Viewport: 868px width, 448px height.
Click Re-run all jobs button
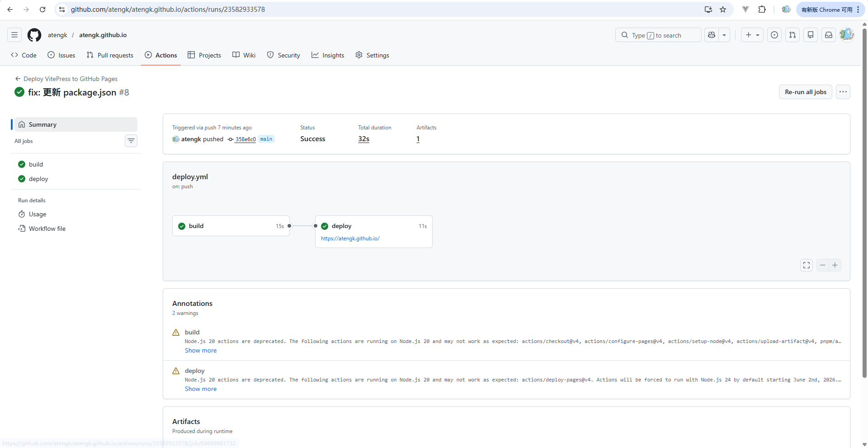click(805, 92)
